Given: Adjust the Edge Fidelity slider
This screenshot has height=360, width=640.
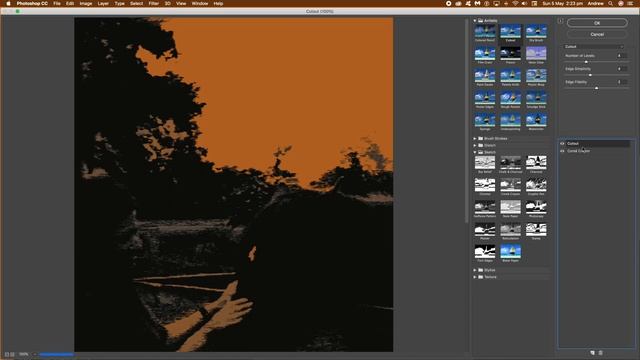Looking at the screenshot, I should [596, 88].
